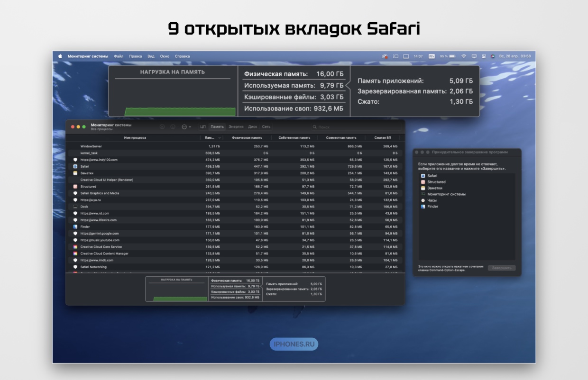
Task: Open the Вид menu in menu bar
Action: coord(151,56)
